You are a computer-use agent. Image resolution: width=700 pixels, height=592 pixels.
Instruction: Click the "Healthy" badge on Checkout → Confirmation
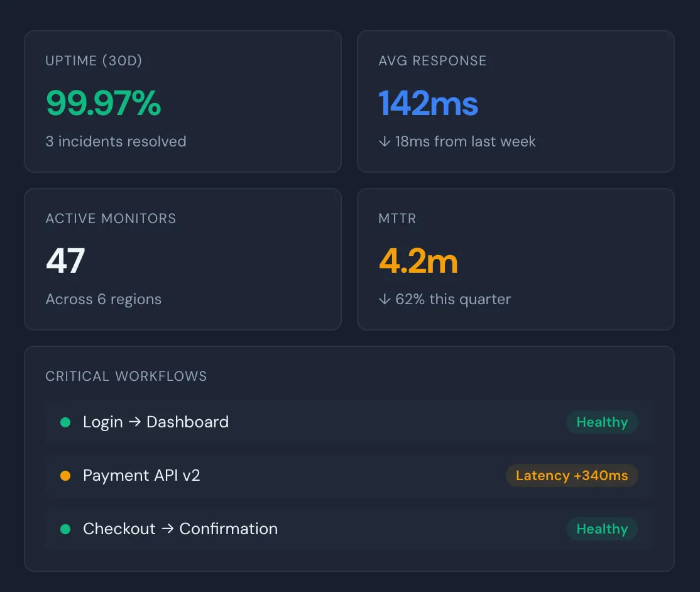pyautogui.click(x=601, y=529)
